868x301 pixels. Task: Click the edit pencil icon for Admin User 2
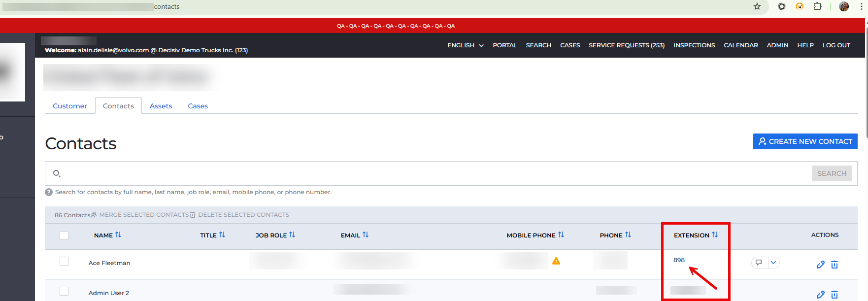[x=820, y=295]
